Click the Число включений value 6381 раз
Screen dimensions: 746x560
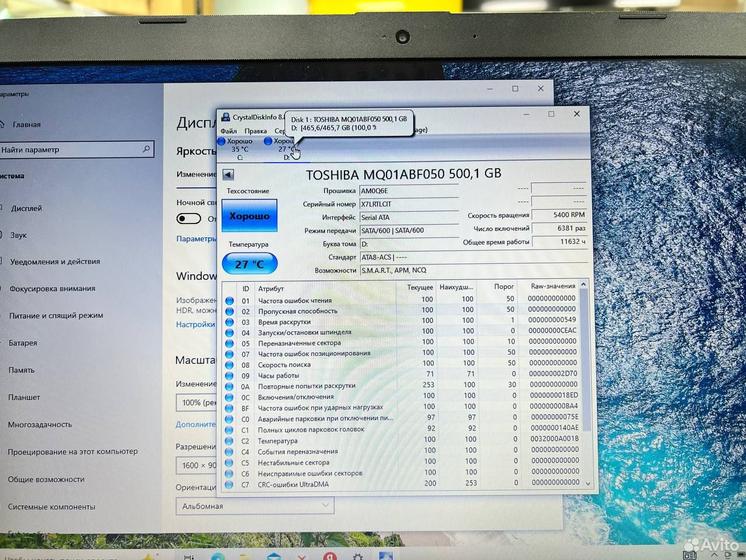[559, 228]
